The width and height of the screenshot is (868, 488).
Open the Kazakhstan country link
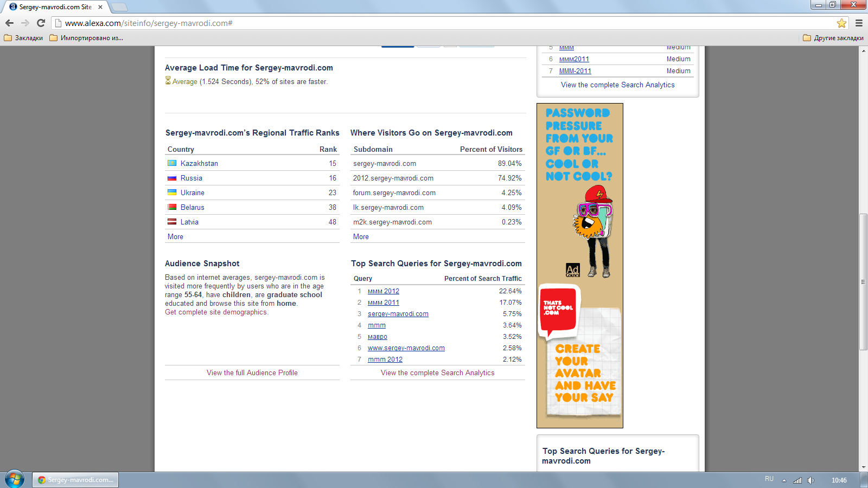point(199,163)
